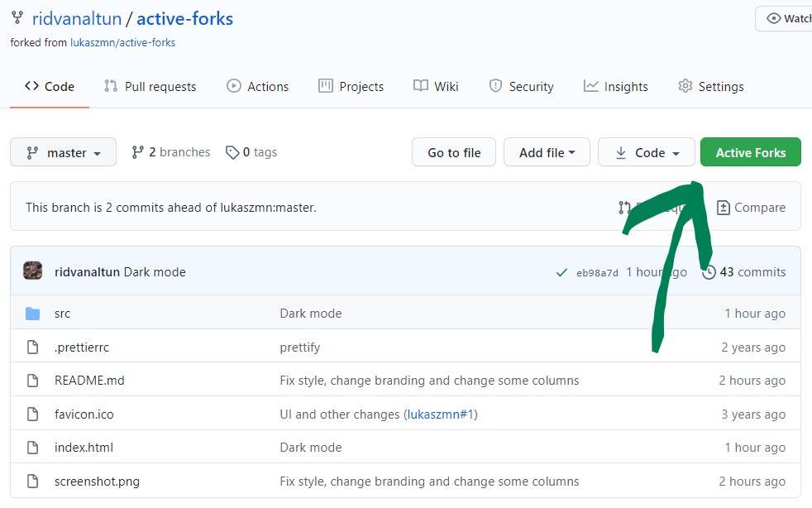The image size is (812, 508).
Task: Open the src row Dark mode commit
Action: click(311, 314)
